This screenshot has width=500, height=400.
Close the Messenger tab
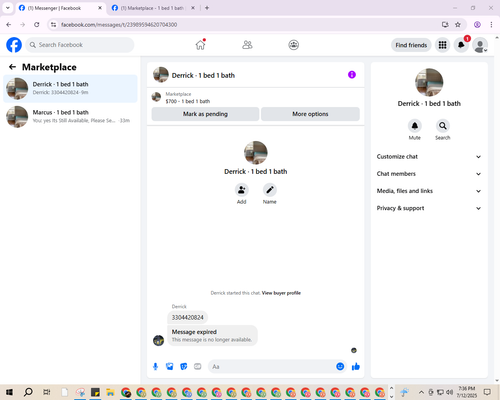click(100, 8)
